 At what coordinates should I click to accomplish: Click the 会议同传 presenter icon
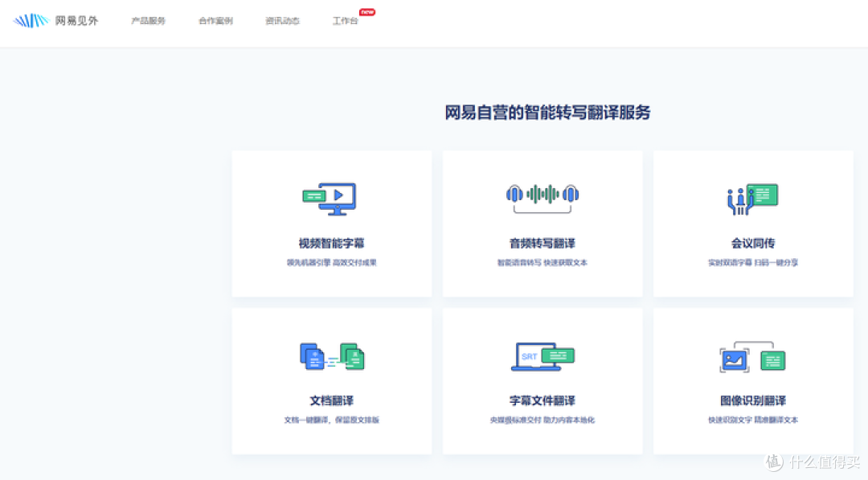tap(753, 199)
